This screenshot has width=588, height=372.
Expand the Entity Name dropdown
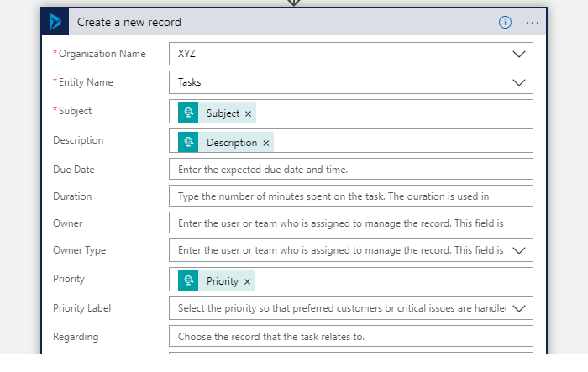coord(518,82)
